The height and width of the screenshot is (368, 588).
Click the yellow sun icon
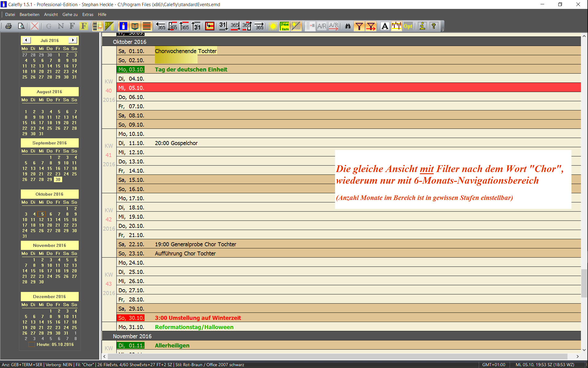pos(273,26)
